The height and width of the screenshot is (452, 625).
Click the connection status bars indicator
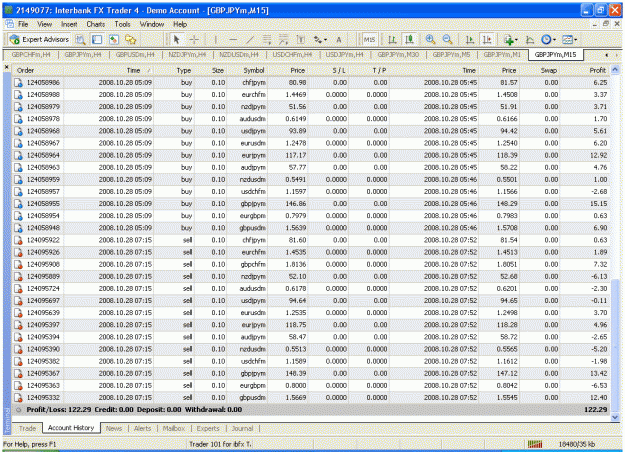535,444
